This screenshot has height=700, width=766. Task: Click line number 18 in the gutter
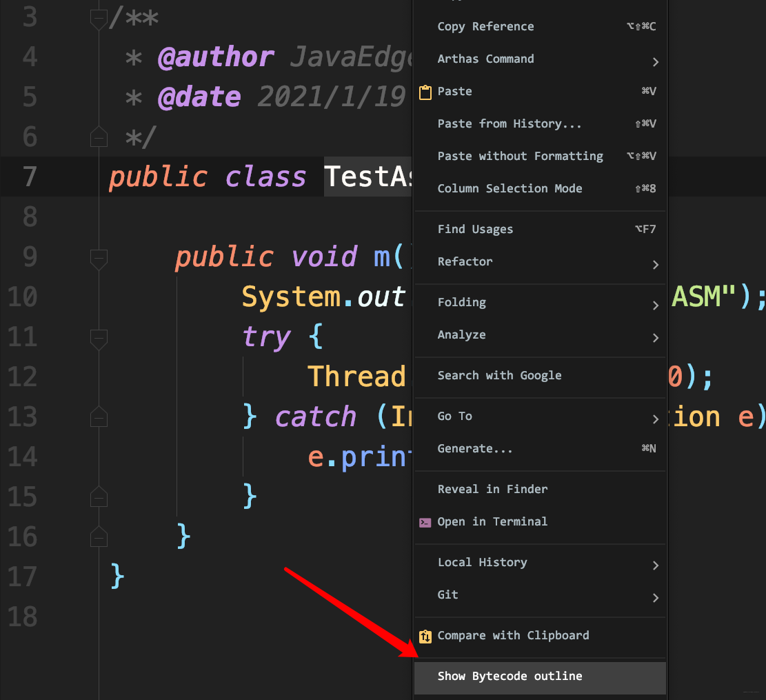click(x=21, y=617)
